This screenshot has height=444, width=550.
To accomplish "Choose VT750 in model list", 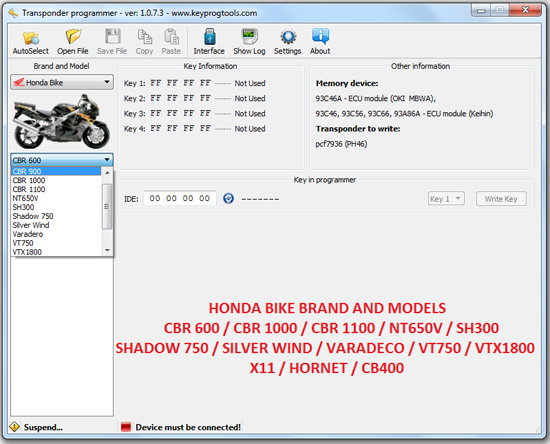I will coord(56,243).
